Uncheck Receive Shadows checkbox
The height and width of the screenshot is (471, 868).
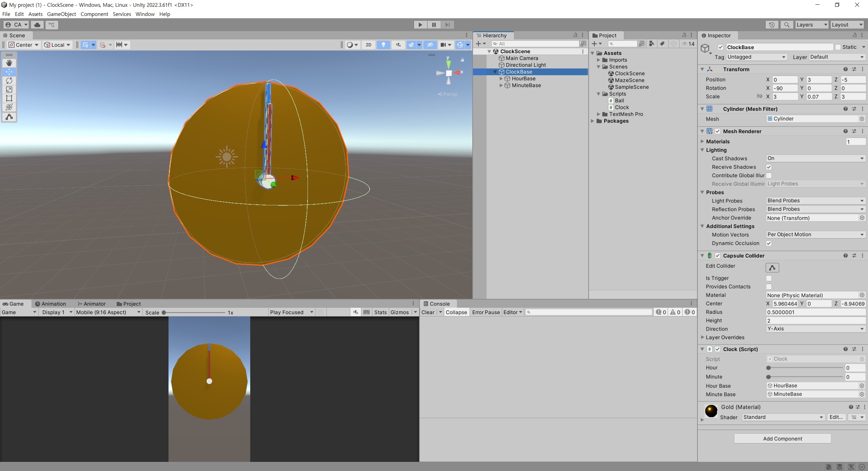tap(769, 167)
